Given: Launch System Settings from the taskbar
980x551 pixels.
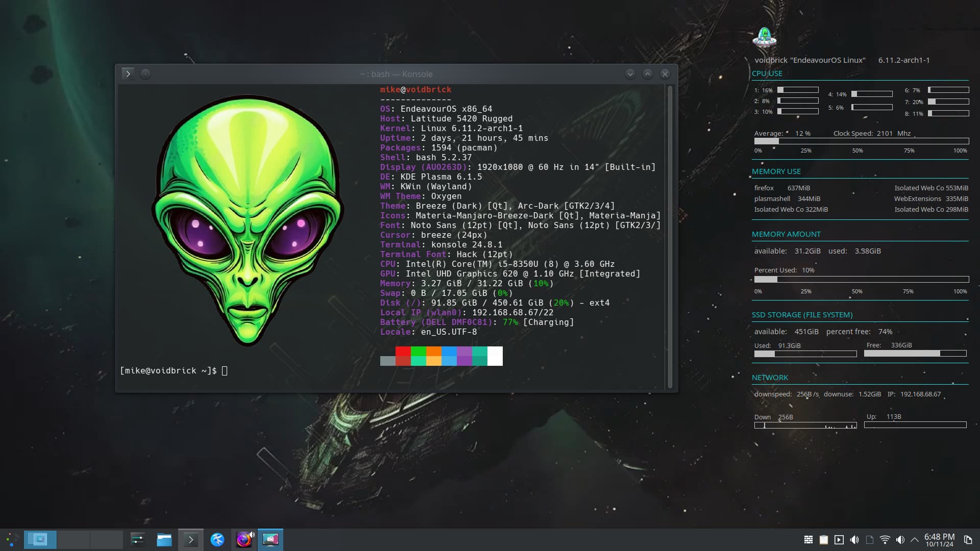Looking at the screenshot, I should click(138, 539).
